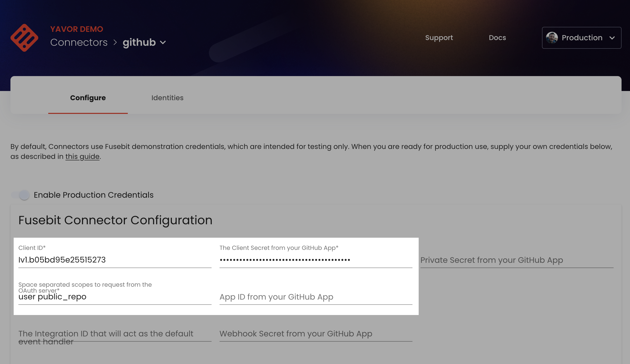Click 'Enable Production Credentials' label text
This screenshot has height=364, width=630.
(x=93, y=195)
